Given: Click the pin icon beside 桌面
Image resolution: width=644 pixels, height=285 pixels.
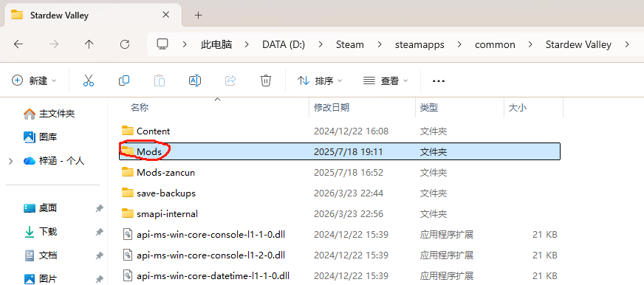Looking at the screenshot, I should coord(99,209).
